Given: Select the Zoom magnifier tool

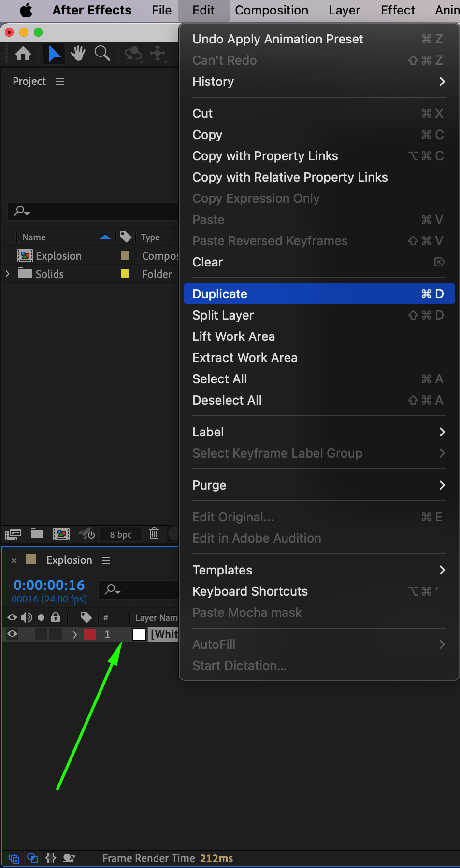Looking at the screenshot, I should pos(102,54).
